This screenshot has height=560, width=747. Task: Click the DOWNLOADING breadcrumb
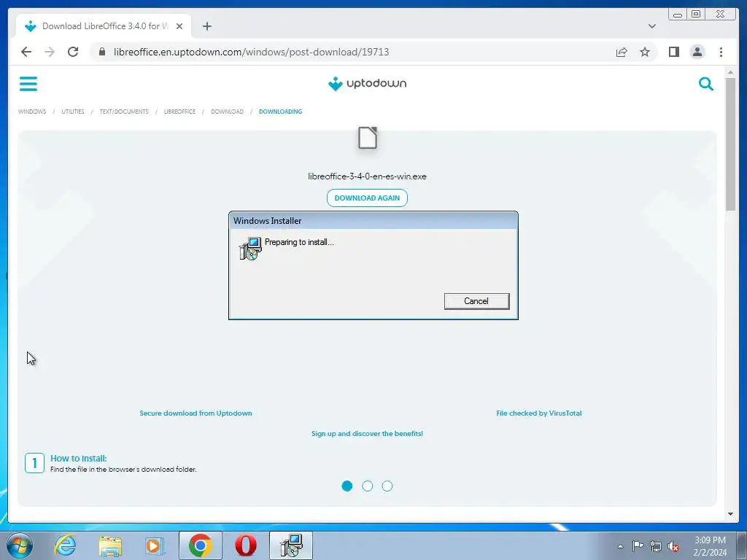[280, 112]
